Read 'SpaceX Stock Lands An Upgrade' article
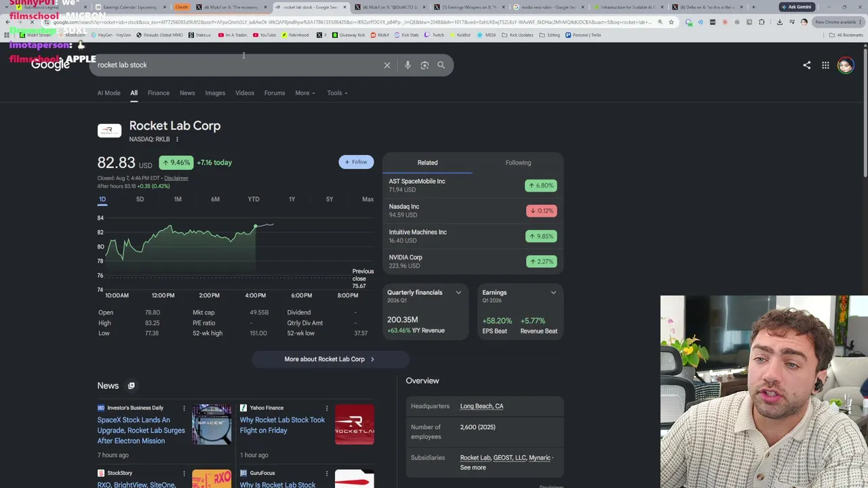Image resolution: width=868 pixels, height=488 pixels. coord(141,430)
